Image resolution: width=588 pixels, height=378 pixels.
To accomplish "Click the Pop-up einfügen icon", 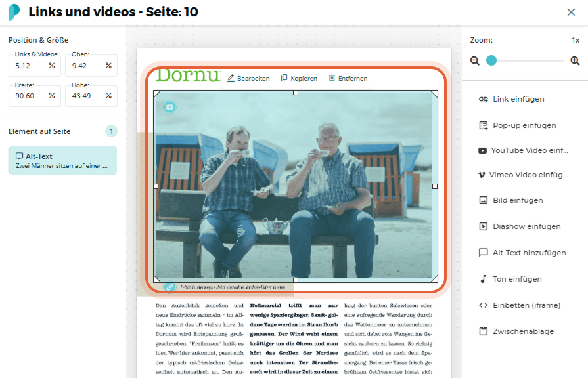I will (484, 125).
